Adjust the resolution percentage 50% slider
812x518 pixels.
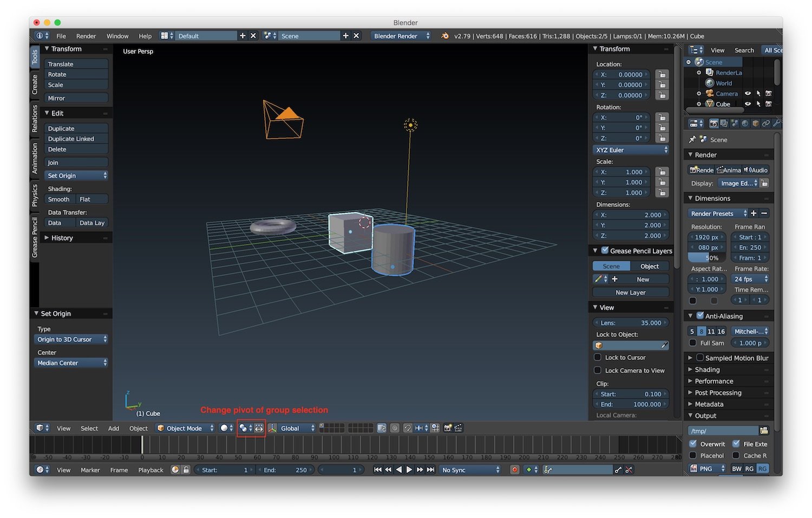point(708,258)
